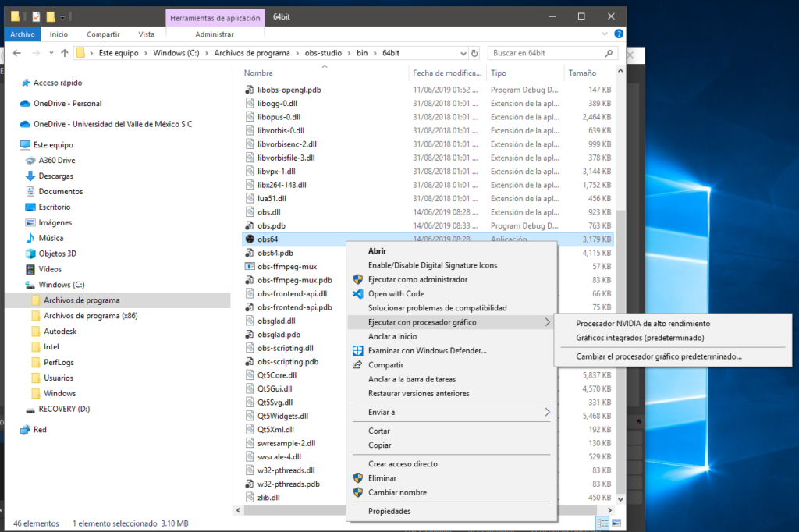The height and width of the screenshot is (532, 799).
Task: Open the A360 Drive icon in sidebar
Action: (x=31, y=160)
